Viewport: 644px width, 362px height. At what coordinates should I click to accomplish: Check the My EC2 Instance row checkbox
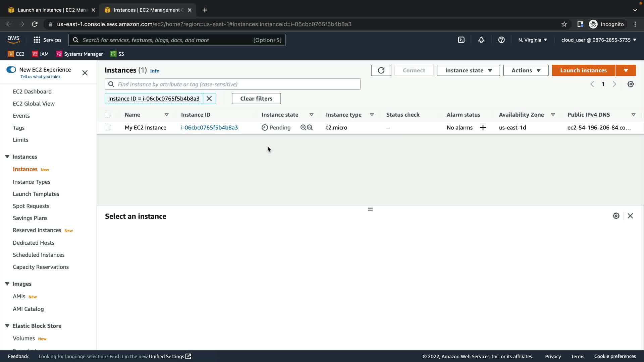point(107,127)
